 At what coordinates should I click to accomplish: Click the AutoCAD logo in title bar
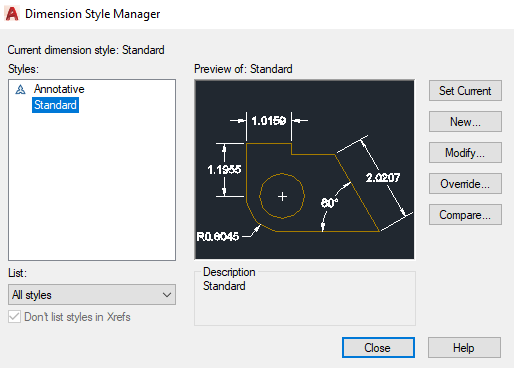tap(12, 14)
